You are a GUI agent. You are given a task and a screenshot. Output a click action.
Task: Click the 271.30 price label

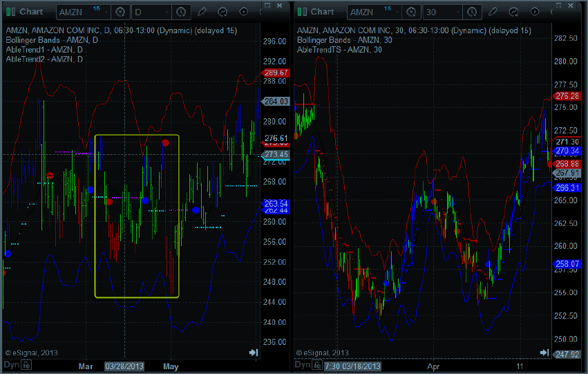point(567,142)
